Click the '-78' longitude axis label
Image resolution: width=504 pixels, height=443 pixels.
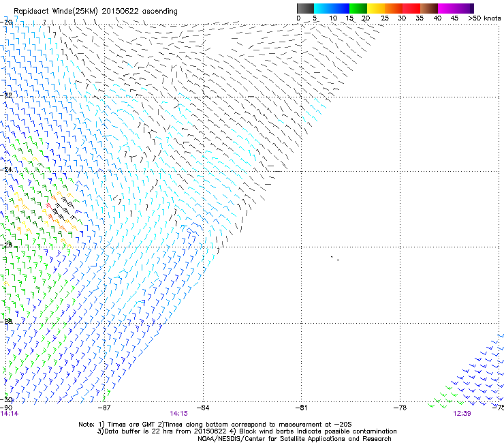400,408
